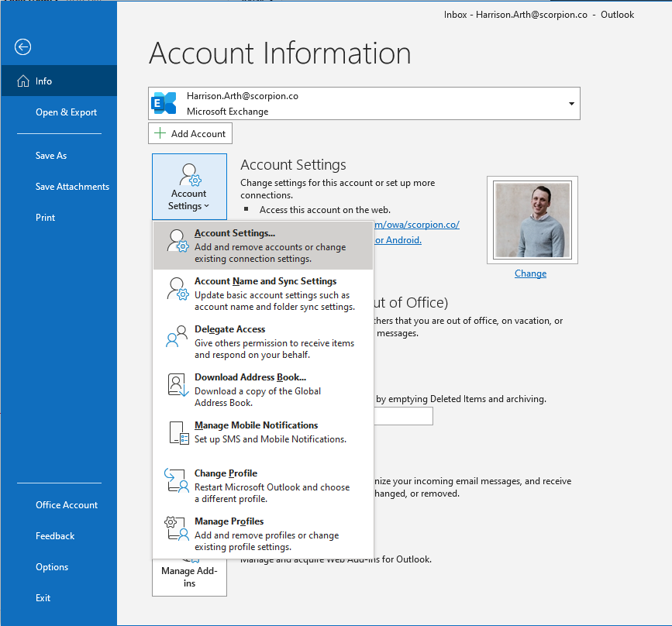Click the Manage Mobile Notifications icon
Viewport: 672px width, 626px height.
tap(179, 433)
